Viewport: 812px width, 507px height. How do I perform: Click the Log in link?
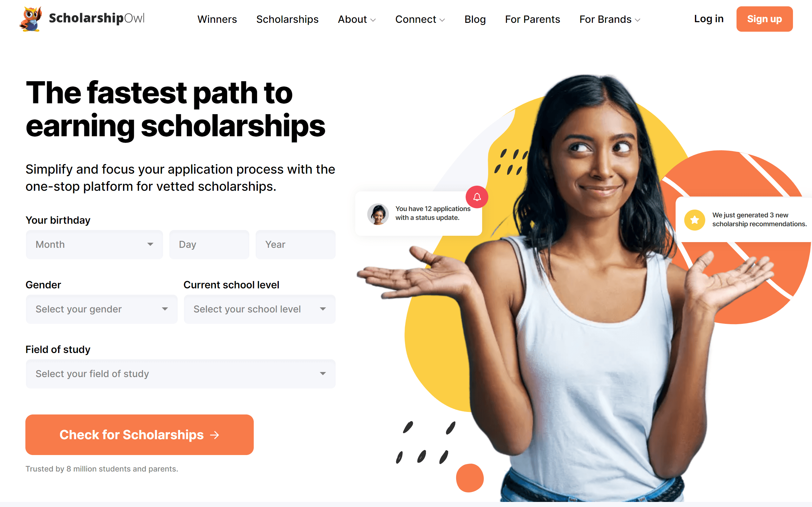(709, 19)
